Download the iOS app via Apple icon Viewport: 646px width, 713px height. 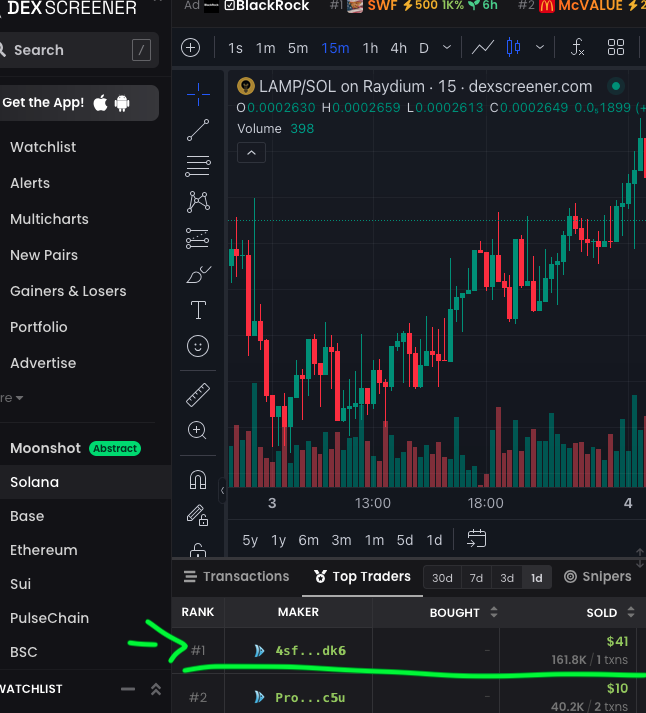click(100, 103)
